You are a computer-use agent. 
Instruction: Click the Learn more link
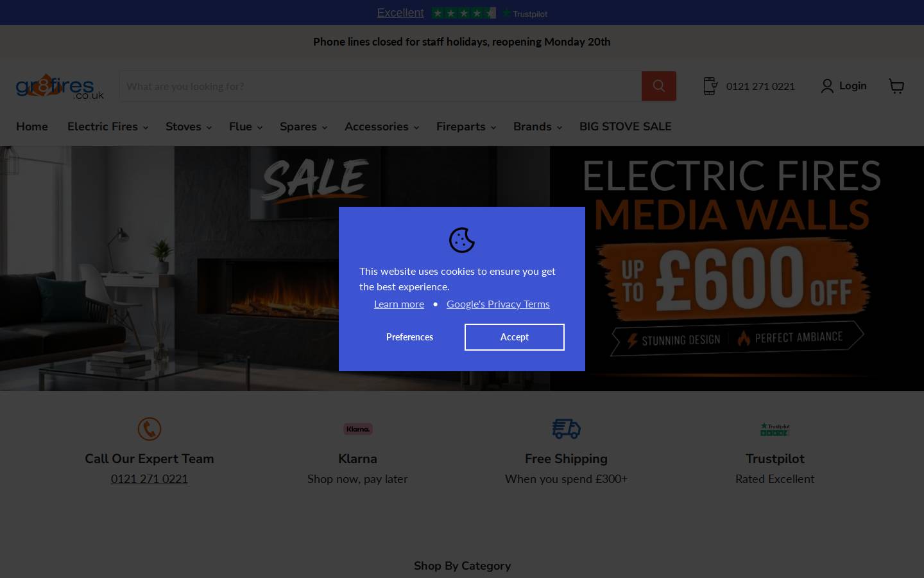point(399,304)
